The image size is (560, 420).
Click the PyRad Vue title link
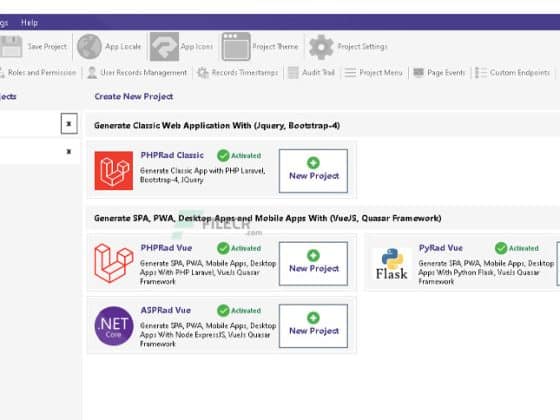pyautogui.click(x=441, y=248)
